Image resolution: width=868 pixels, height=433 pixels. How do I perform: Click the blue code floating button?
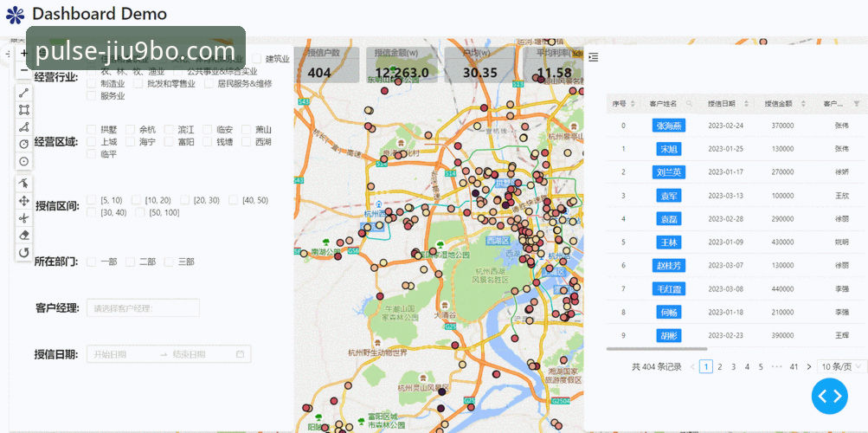coord(829,396)
